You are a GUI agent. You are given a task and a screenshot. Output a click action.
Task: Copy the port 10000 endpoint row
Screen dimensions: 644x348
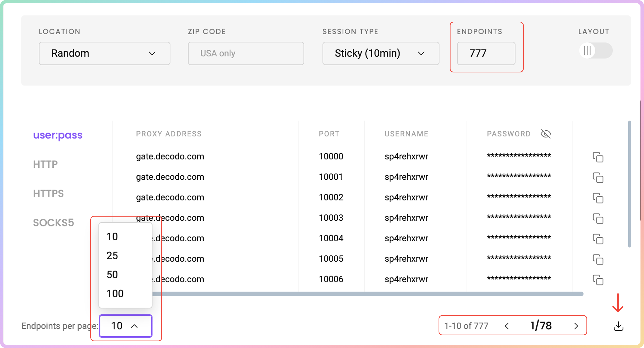(x=598, y=157)
